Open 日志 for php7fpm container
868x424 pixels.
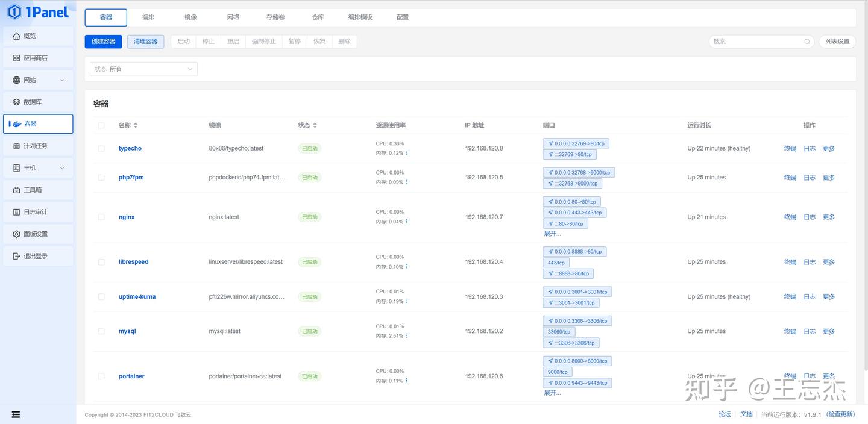(x=810, y=178)
